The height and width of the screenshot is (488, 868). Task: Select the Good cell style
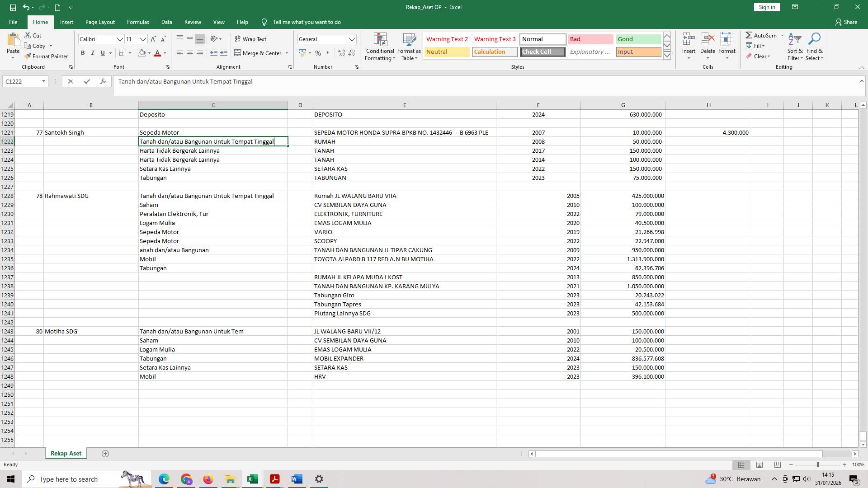[x=638, y=39]
